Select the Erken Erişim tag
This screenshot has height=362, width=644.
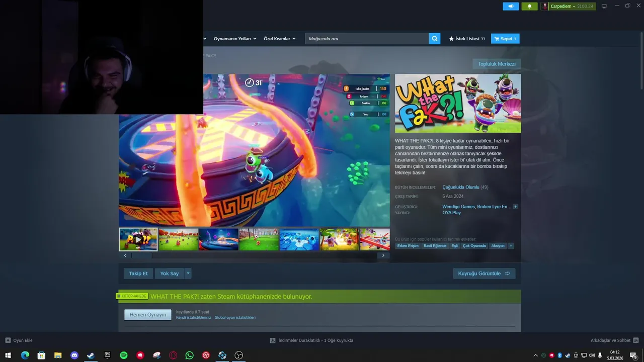pyautogui.click(x=408, y=246)
